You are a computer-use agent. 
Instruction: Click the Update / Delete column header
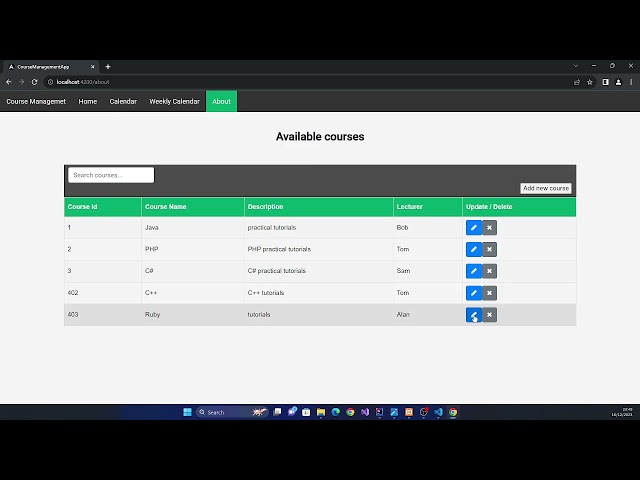pos(519,207)
